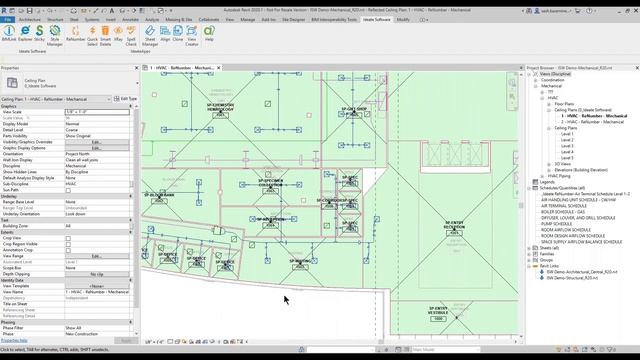
Task: Click the No clip Depth Clipping button
Action: point(97,274)
